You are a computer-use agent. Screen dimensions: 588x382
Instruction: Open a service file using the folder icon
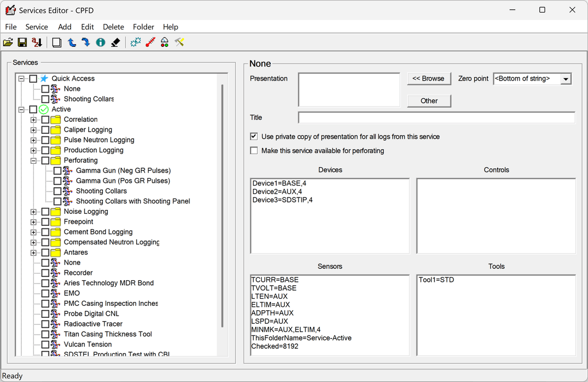pyautogui.click(x=8, y=42)
